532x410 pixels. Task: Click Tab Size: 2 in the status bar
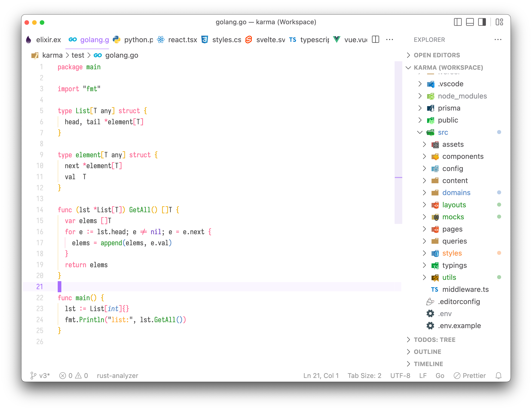[364, 375]
